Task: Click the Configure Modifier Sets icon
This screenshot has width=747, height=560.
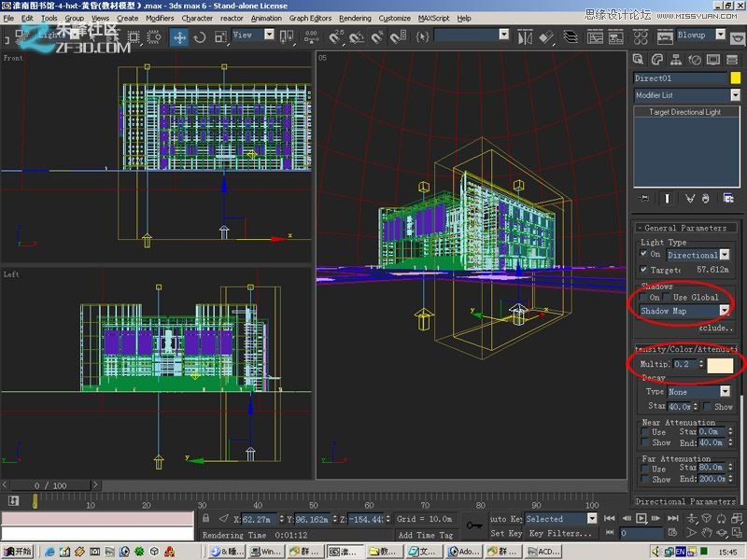Action: (728, 198)
